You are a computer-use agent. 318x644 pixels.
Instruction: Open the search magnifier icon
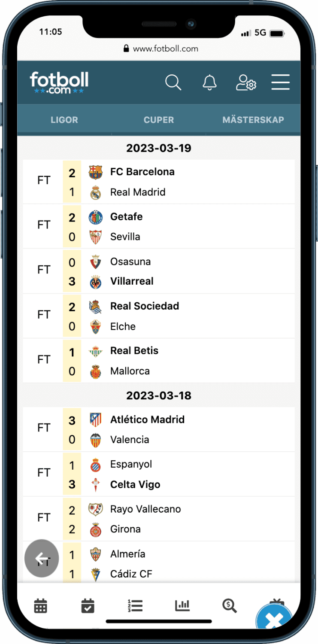pos(173,82)
